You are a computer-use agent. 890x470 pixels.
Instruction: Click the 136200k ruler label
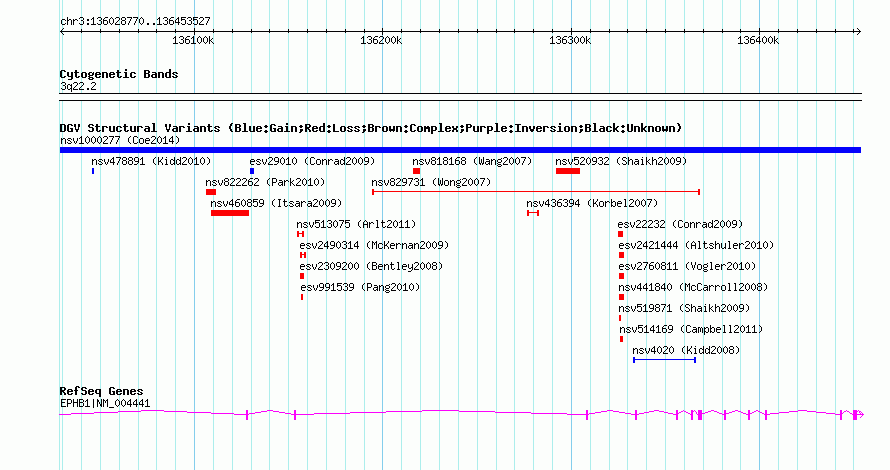381,40
